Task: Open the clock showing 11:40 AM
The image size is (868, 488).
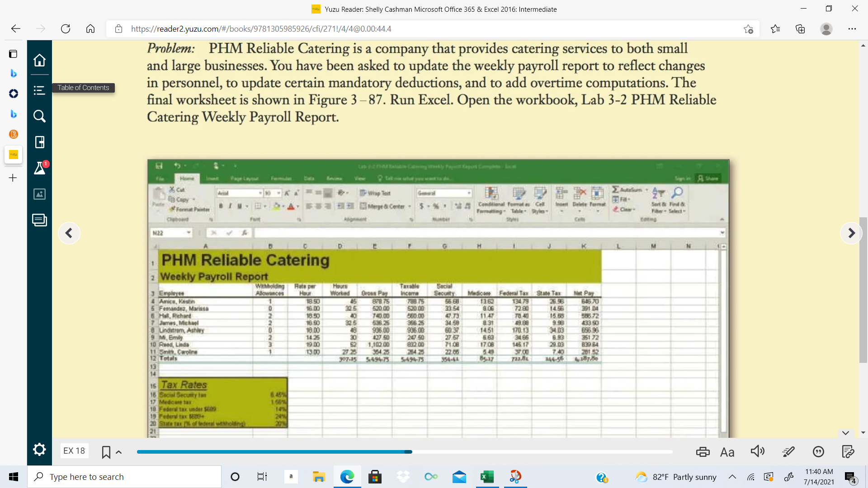Action: pyautogui.click(x=819, y=477)
